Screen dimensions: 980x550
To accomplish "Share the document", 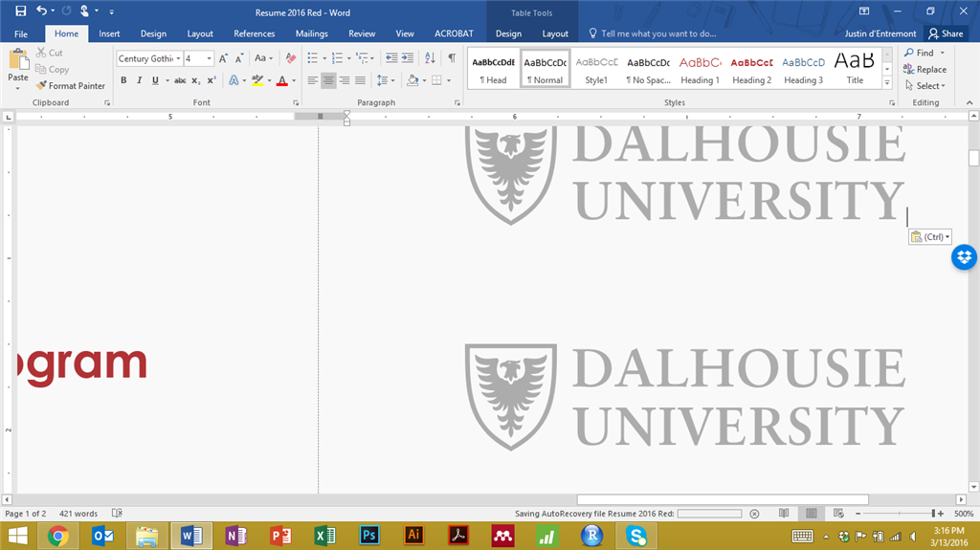I will click(946, 33).
